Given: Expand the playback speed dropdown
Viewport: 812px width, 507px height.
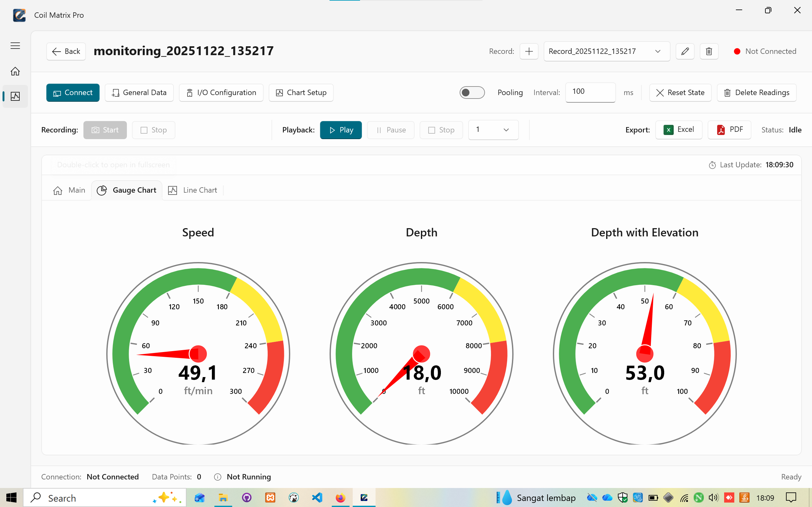Looking at the screenshot, I should coord(493,130).
